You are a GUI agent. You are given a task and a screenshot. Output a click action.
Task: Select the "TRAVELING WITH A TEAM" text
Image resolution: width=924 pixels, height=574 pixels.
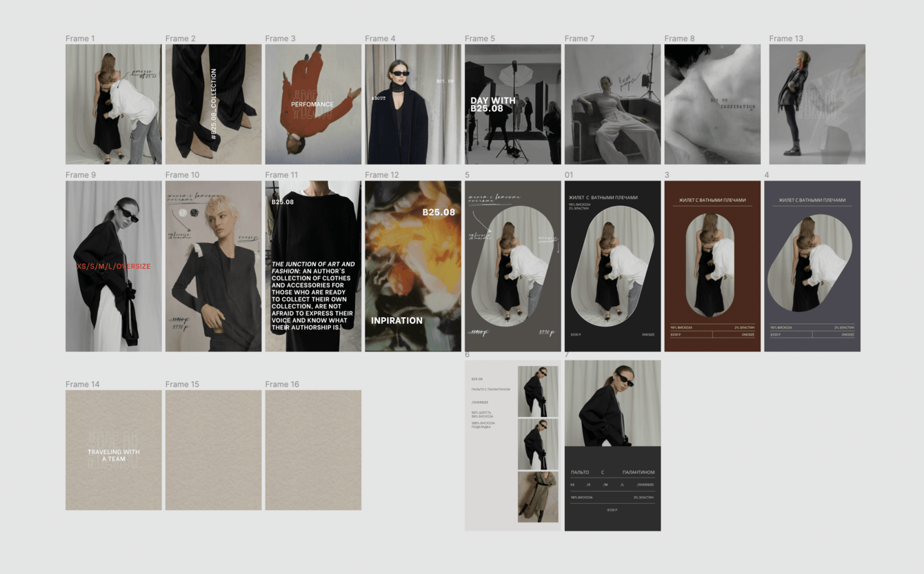click(114, 455)
